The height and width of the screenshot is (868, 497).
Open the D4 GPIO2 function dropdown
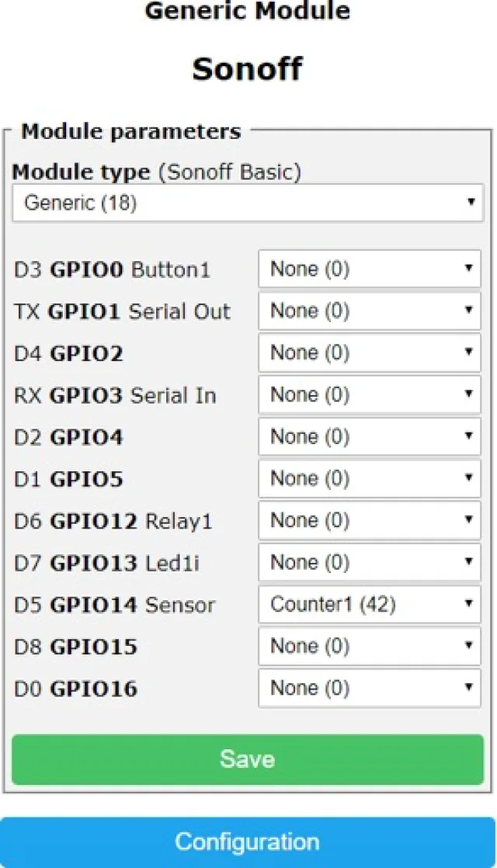370,353
